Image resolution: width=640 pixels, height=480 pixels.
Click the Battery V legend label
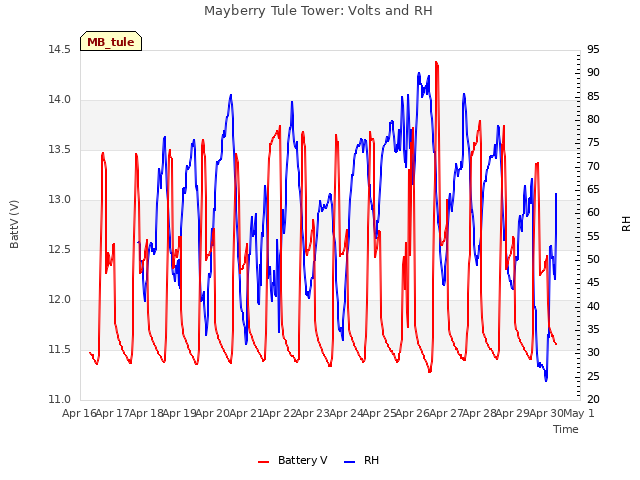coord(302,460)
